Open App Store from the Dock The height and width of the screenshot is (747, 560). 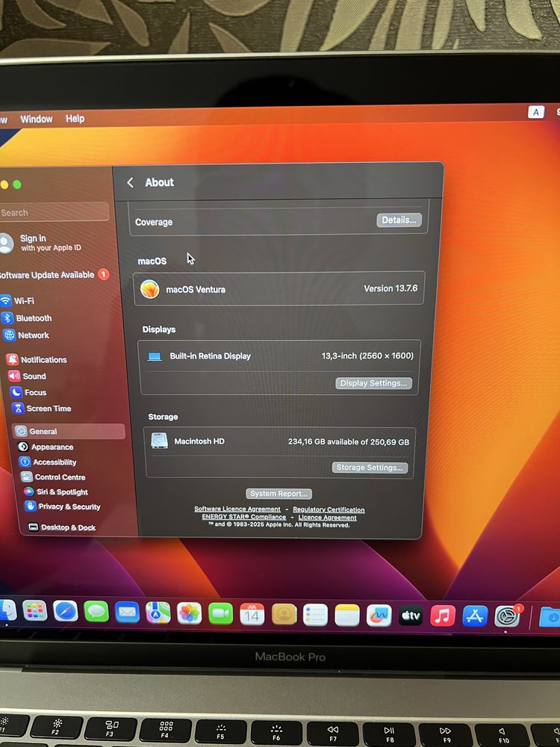tap(475, 616)
